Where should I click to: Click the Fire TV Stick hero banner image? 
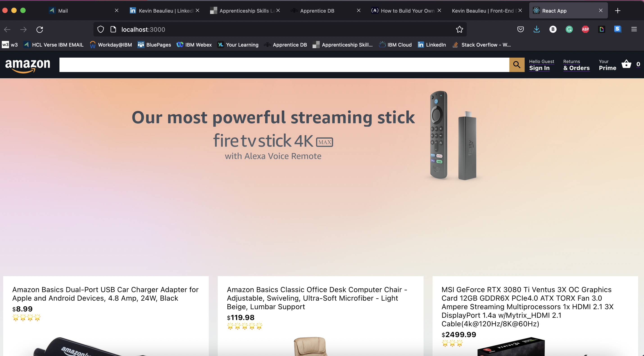coord(322,175)
